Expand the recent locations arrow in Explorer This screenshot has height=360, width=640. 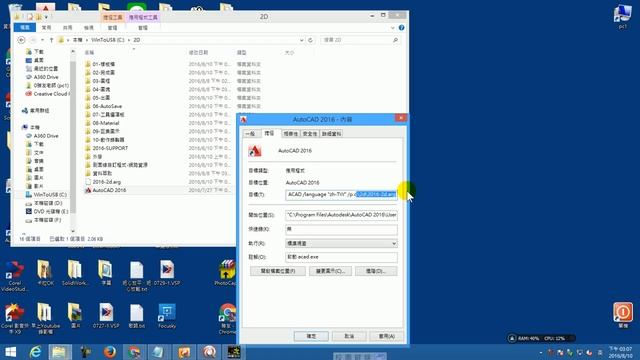[x=42, y=40]
